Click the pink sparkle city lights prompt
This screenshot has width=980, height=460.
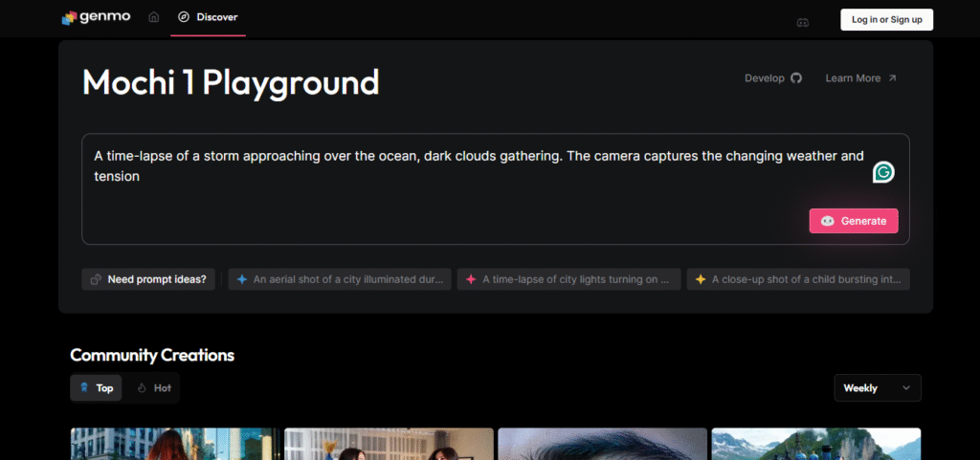click(569, 279)
